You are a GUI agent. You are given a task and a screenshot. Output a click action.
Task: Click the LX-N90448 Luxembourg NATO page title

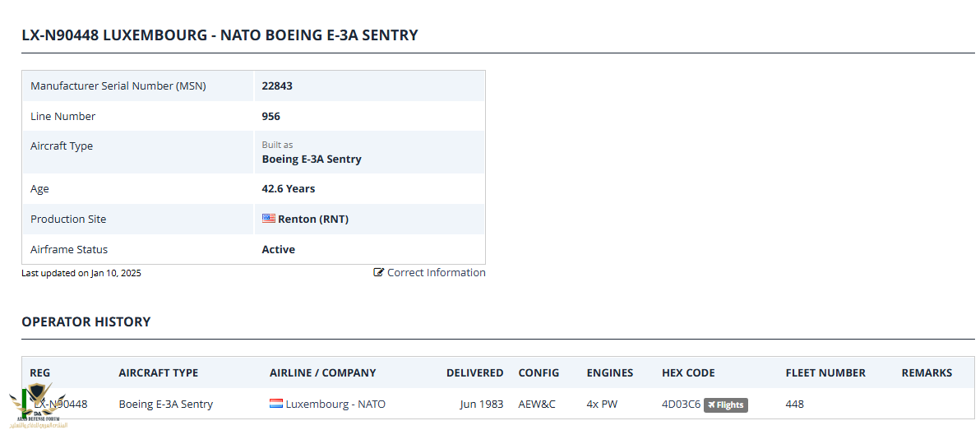coord(220,35)
